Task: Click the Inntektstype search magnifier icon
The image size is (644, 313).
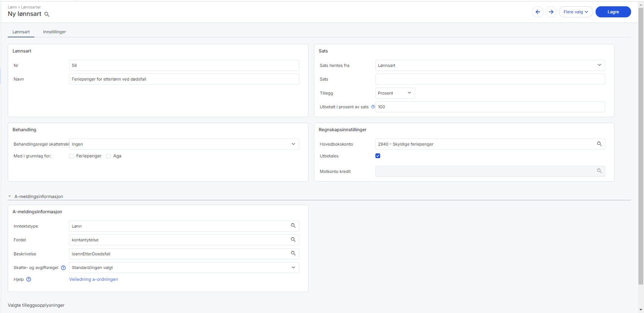Action: pyautogui.click(x=293, y=225)
